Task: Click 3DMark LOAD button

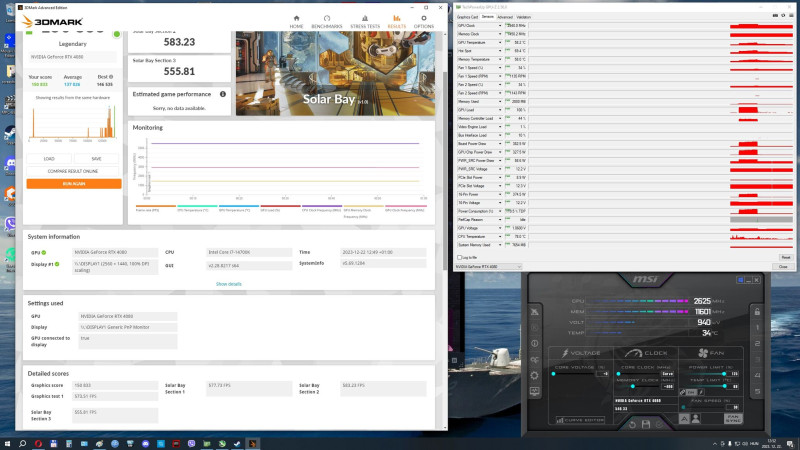Action: pyautogui.click(x=49, y=159)
